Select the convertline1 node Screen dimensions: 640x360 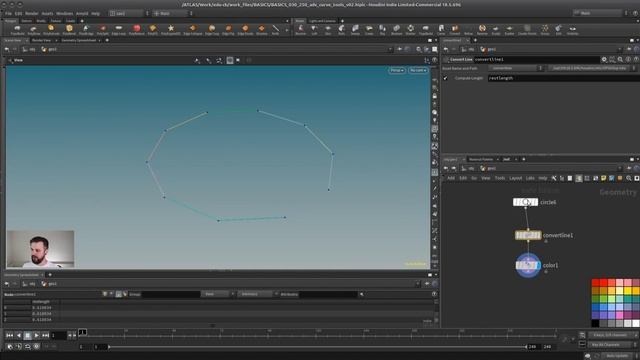[528, 236]
